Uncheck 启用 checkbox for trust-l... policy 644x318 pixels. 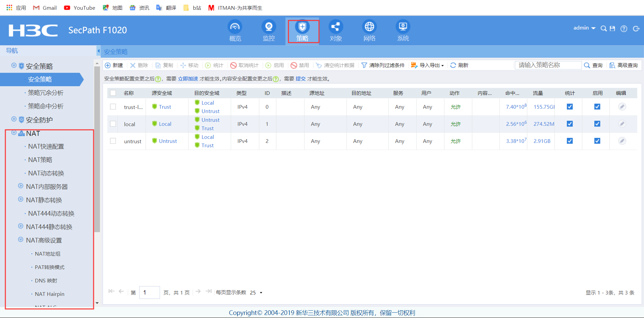pyautogui.click(x=597, y=107)
